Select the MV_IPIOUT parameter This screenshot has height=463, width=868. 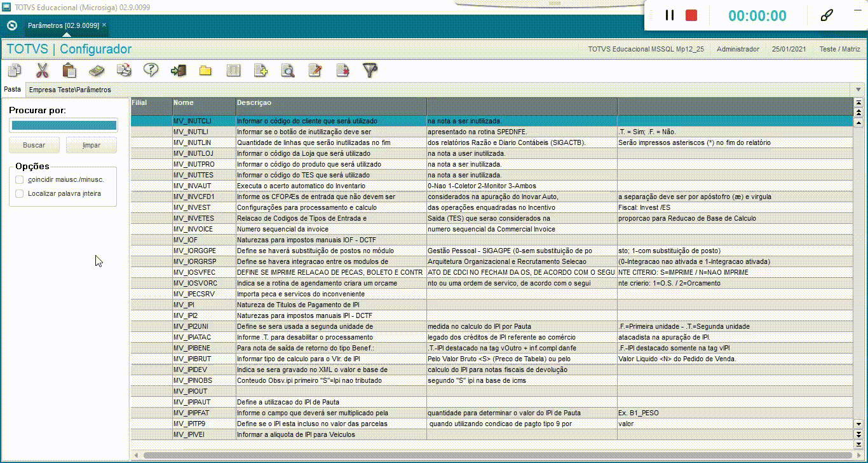[492, 391]
